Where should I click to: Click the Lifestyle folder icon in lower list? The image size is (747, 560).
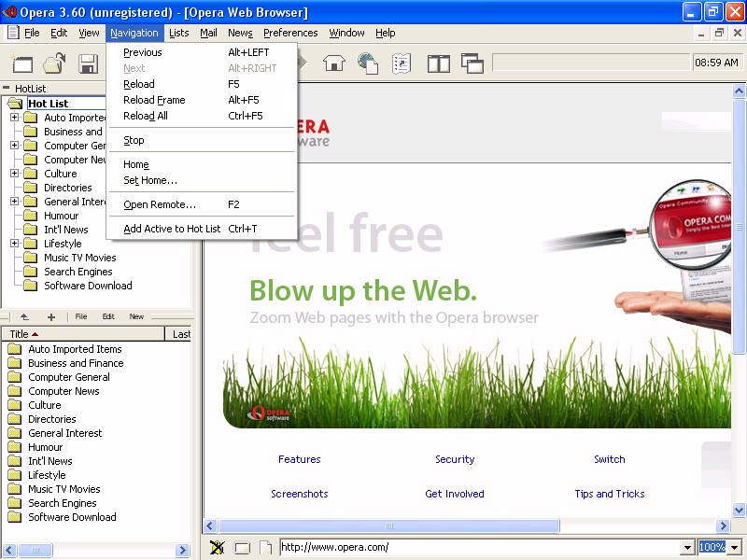[15, 475]
